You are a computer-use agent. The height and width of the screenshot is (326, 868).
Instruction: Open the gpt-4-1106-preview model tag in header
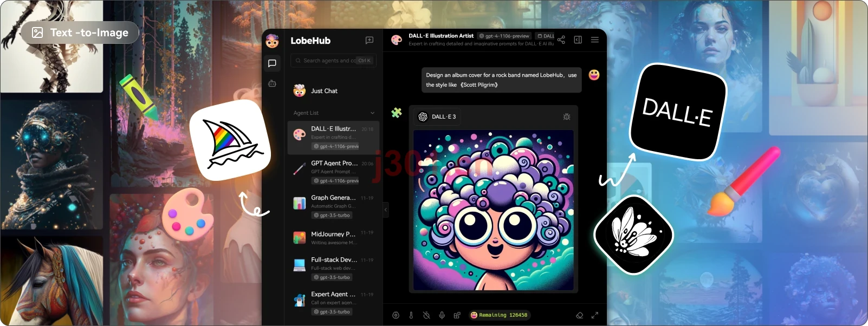[504, 36]
